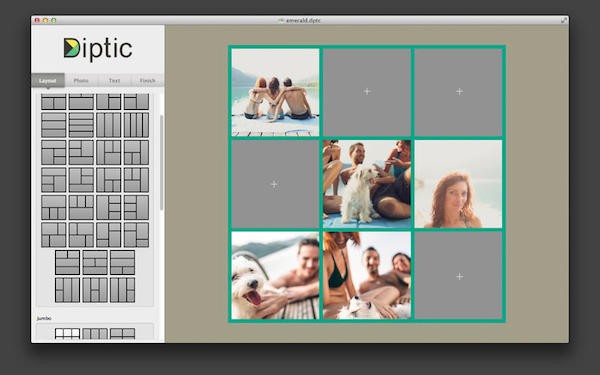This screenshot has width=600, height=375.
Task: Select layout with split middle column between tall columns
Action: pyautogui.click(x=95, y=290)
